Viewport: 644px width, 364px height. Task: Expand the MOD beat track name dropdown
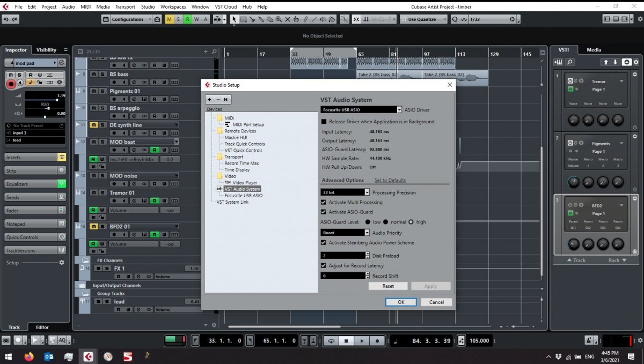176,142
